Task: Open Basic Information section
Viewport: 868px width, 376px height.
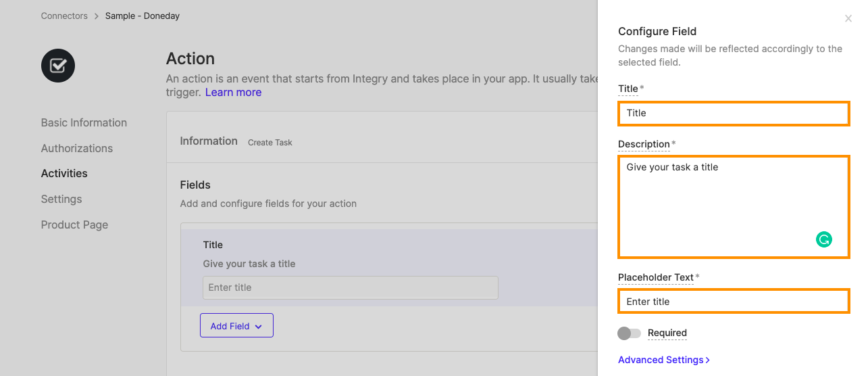Action: tap(84, 122)
